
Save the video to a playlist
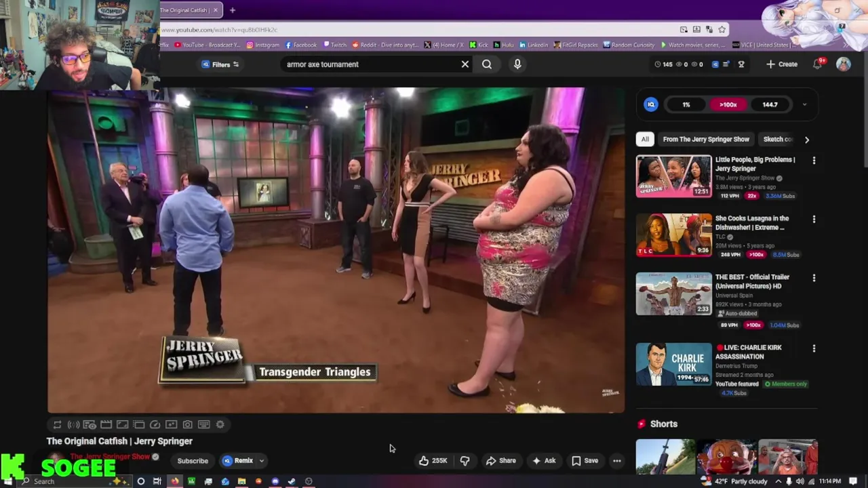585,461
